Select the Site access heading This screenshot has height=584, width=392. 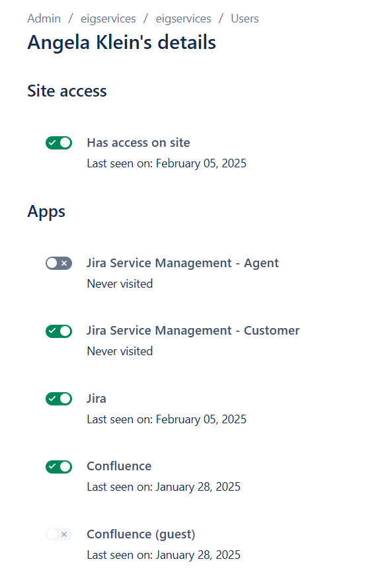click(67, 91)
